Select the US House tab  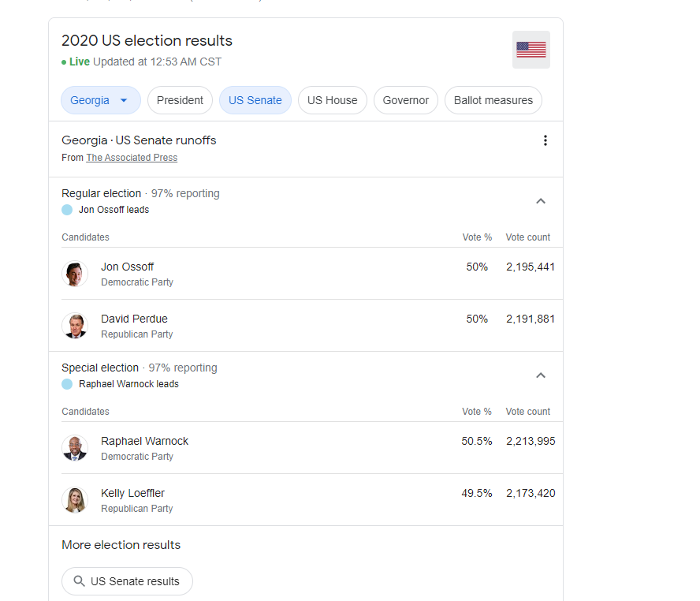pos(332,100)
